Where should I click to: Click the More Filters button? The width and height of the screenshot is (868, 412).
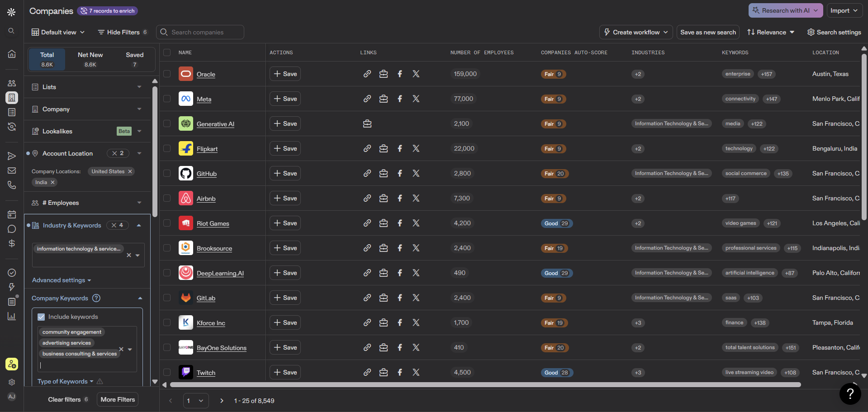(x=118, y=399)
